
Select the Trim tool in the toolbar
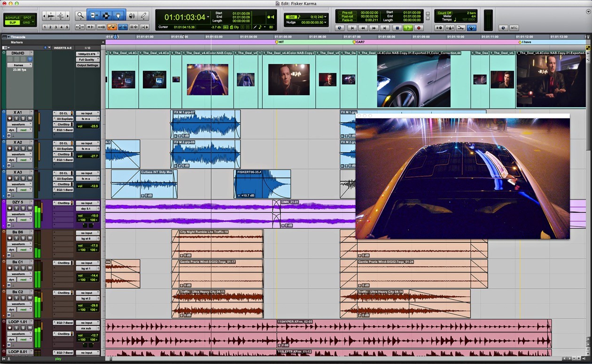pos(93,15)
